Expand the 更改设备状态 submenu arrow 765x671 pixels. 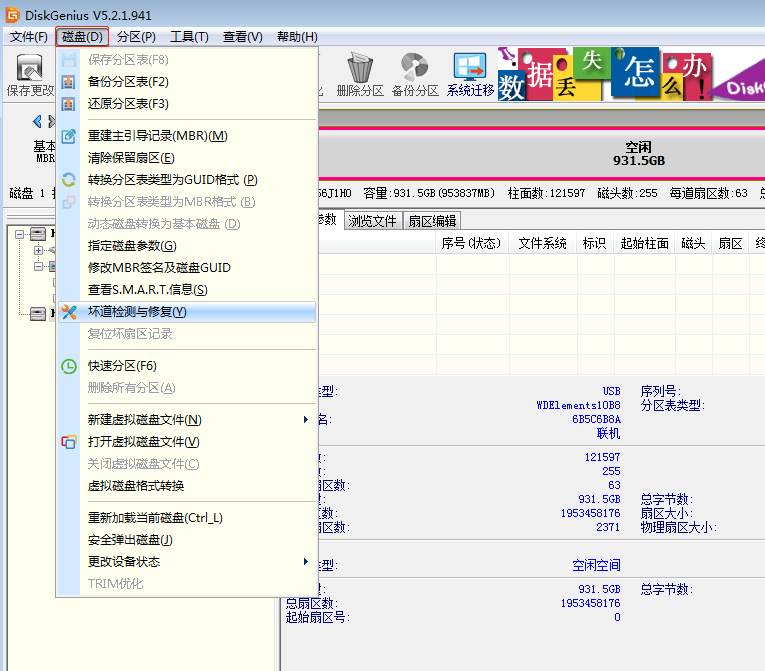click(x=306, y=562)
